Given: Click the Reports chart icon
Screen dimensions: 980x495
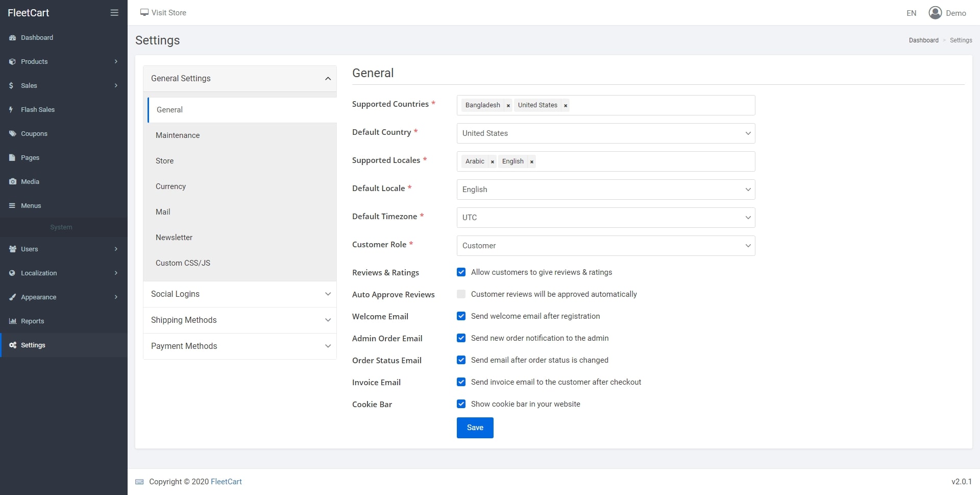Looking at the screenshot, I should pyautogui.click(x=13, y=321).
